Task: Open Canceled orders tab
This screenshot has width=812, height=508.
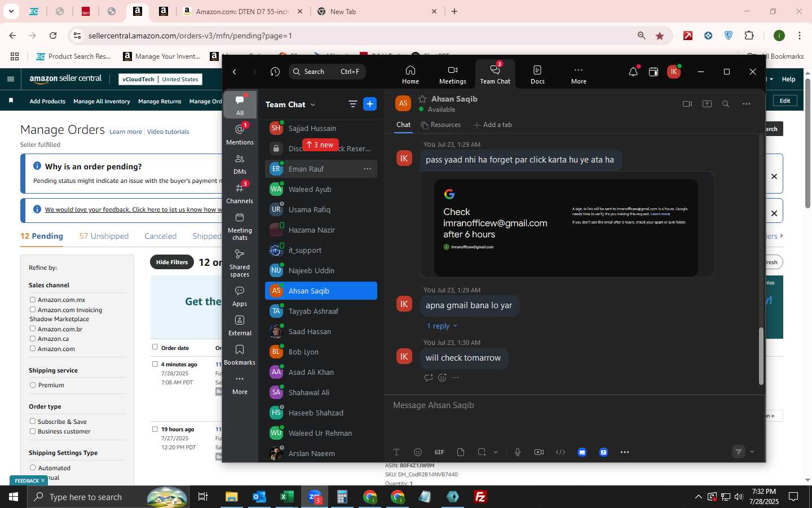Action: (x=161, y=236)
